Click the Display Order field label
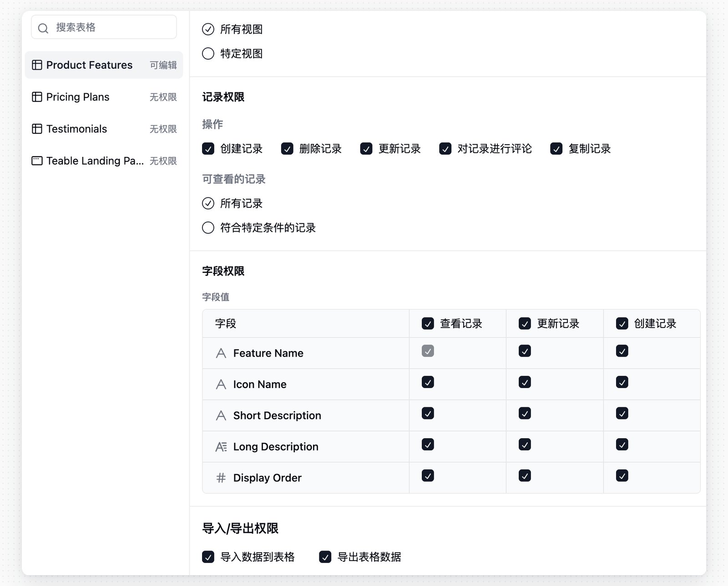This screenshot has height=586, width=728. 267,478
